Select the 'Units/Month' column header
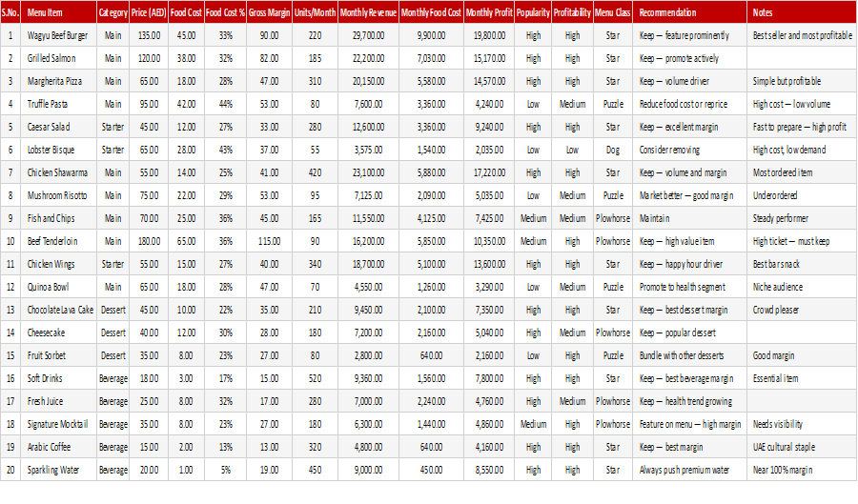858x504 pixels. [316, 12]
